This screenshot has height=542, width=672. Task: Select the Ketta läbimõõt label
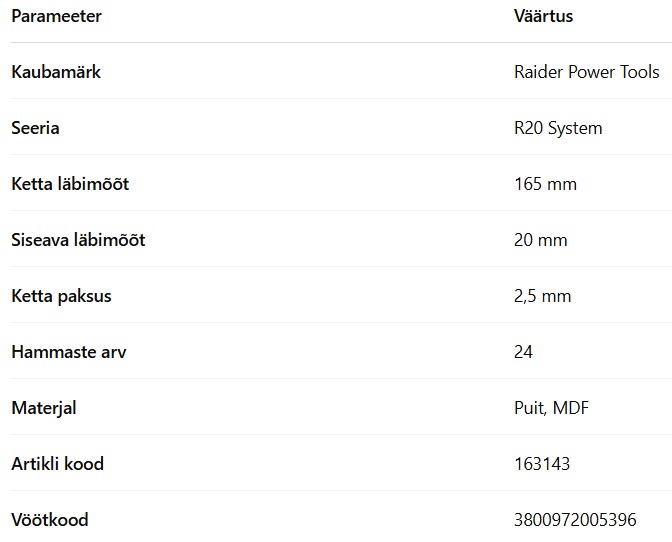(x=70, y=184)
